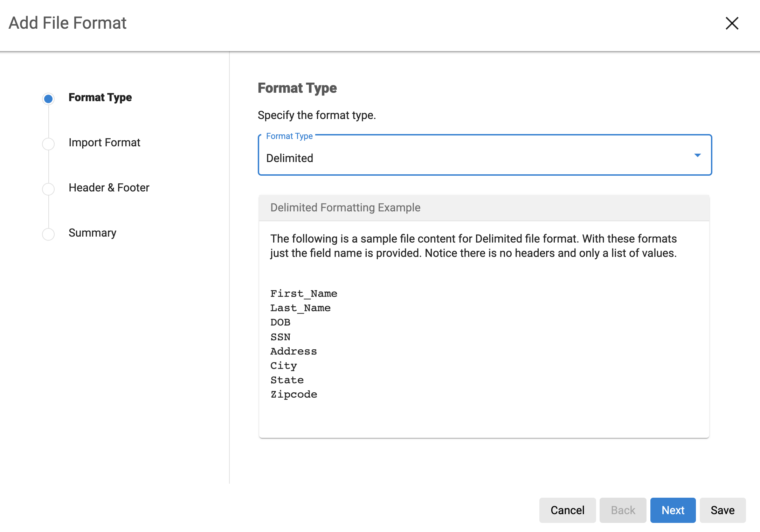
Task: Close the Add File Format dialog
Action: [732, 23]
